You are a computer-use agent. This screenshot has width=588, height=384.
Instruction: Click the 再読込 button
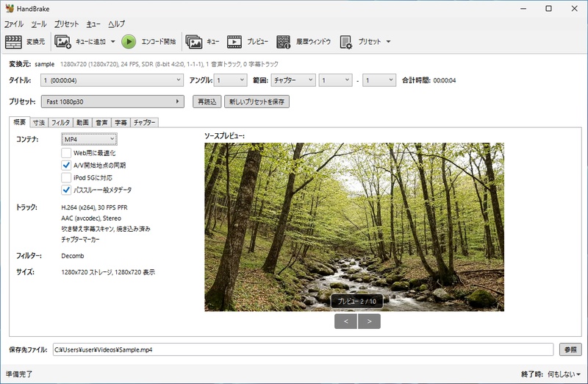click(x=207, y=102)
